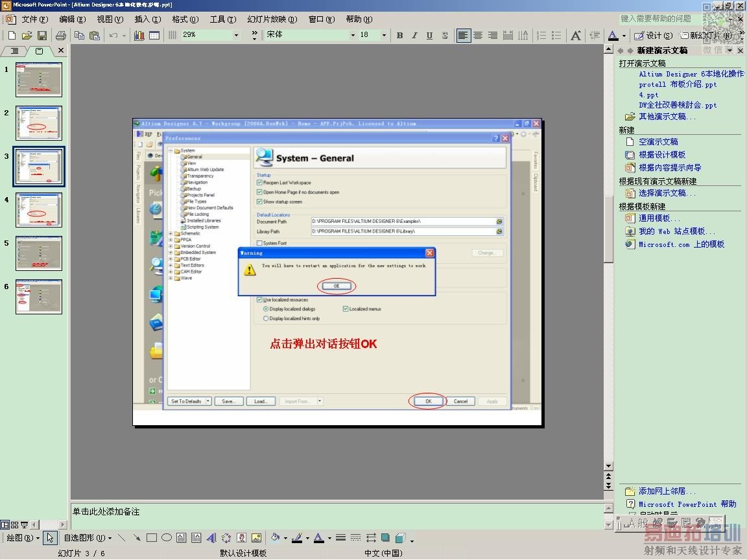747x560 pixels.
Task: Open protell 布板介绍.ppt from recent list
Action: 678,84
